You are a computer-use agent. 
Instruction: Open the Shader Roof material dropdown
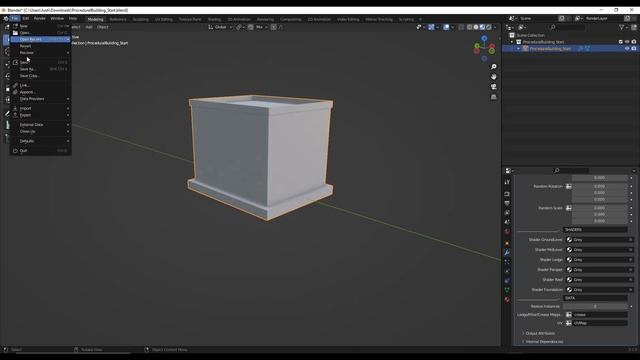pyautogui.click(x=600, y=280)
